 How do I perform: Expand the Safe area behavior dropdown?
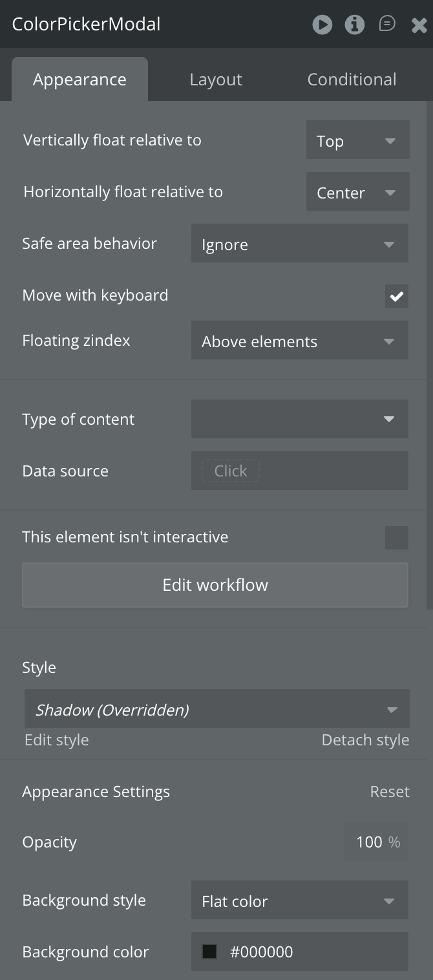click(x=299, y=244)
